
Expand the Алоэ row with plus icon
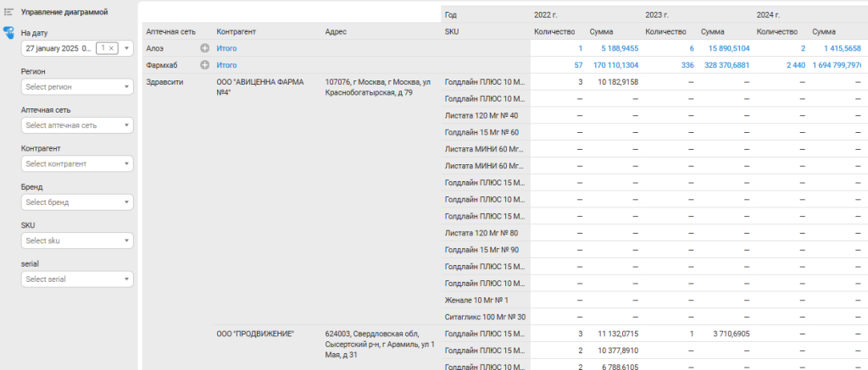click(205, 48)
